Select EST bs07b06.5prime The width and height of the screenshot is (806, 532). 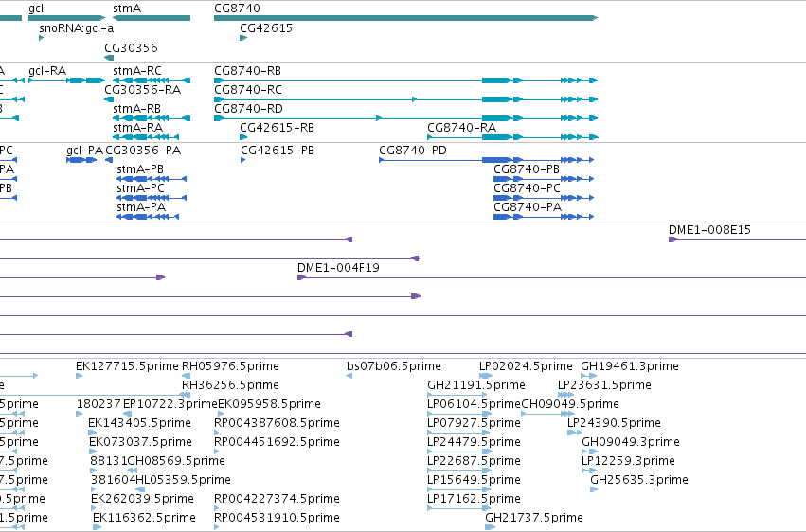394,366
